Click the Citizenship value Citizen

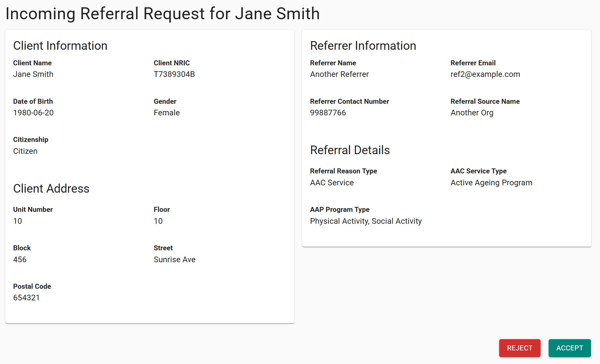point(25,151)
